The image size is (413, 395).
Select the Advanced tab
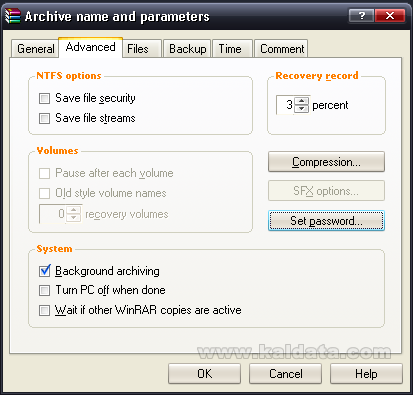[90, 47]
